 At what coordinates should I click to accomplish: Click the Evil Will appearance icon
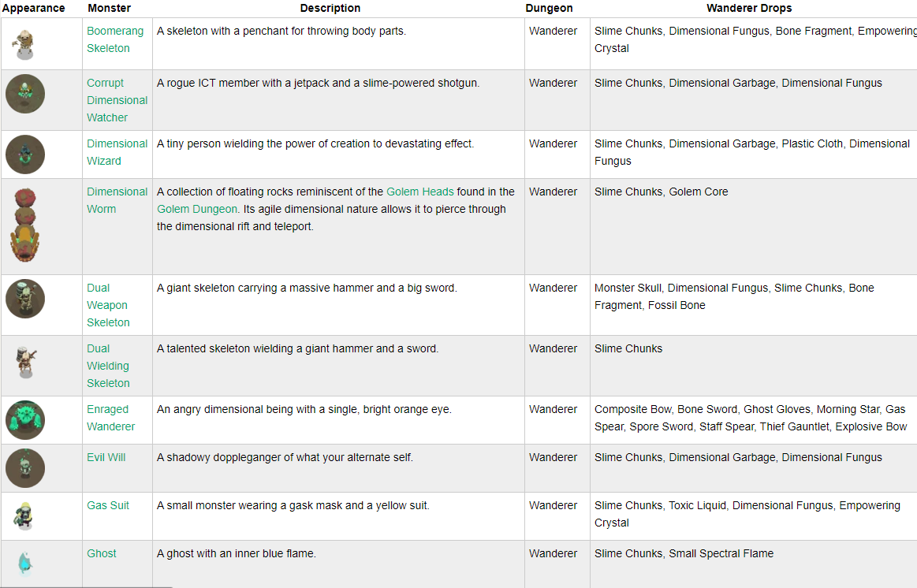[25, 468]
